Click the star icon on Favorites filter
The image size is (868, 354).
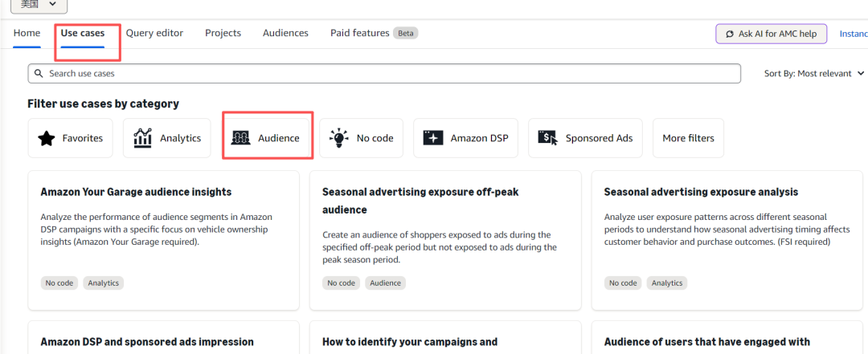tap(47, 138)
